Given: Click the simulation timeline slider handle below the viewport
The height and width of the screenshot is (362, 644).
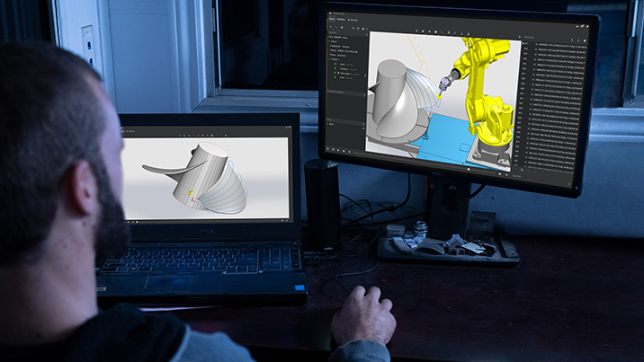Looking at the screenshot, I should tap(469, 169).
